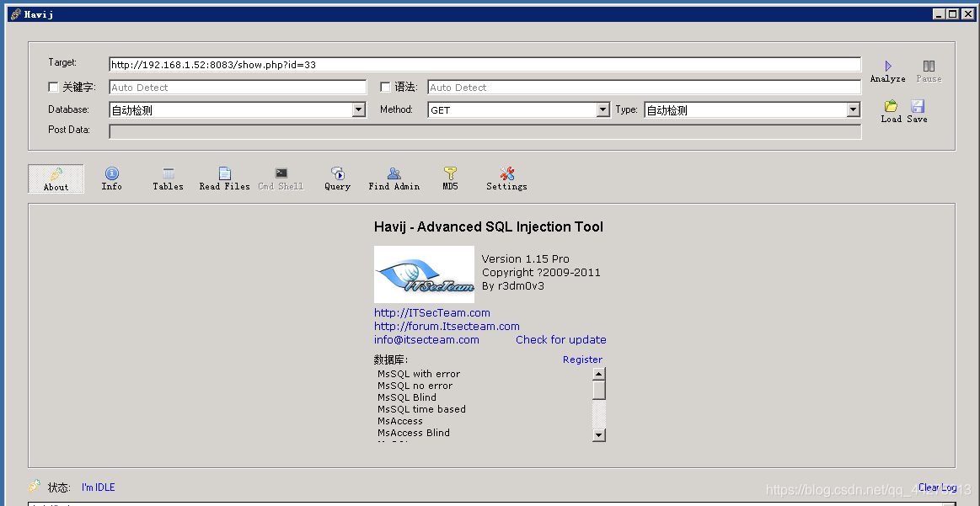Open the Settings tool icon
This screenshot has height=506, width=980.
(x=507, y=173)
